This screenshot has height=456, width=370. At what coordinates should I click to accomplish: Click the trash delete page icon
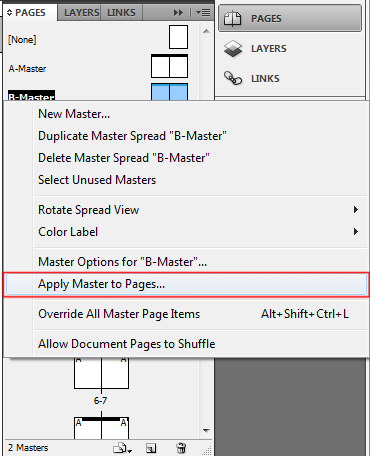point(181,448)
